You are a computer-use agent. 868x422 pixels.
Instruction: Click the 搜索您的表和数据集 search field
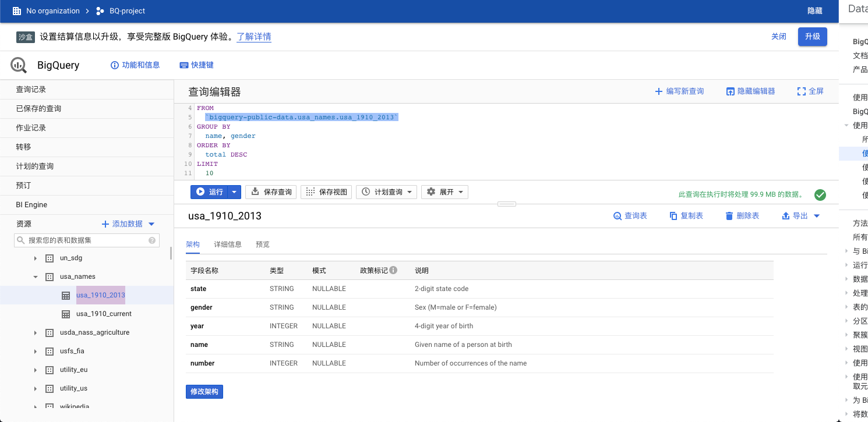coord(87,240)
